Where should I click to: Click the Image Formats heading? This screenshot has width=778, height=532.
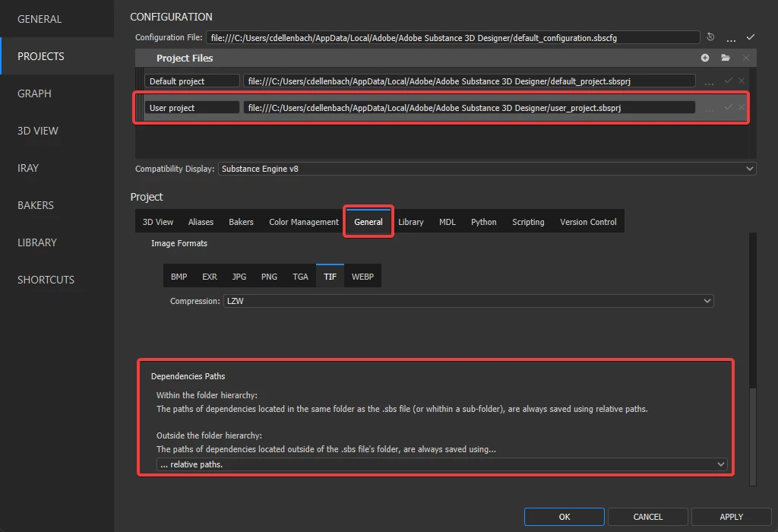tap(179, 243)
